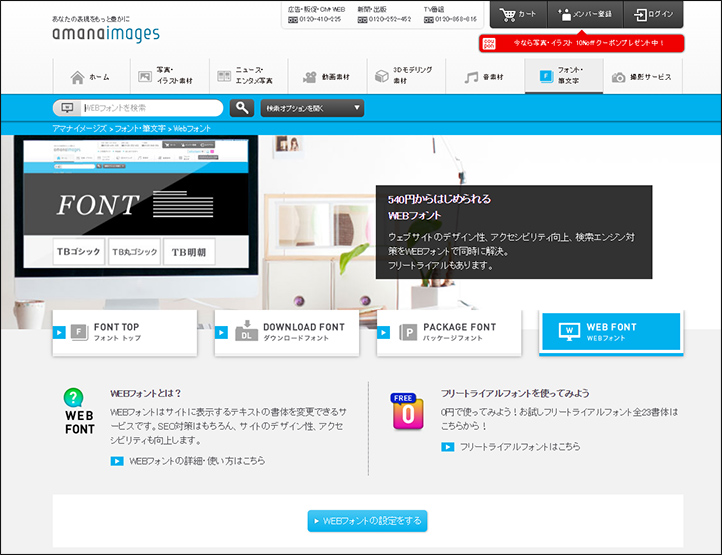Click the monitor icon in search box
The height and width of the screenshot is (555, 722).
68,108
